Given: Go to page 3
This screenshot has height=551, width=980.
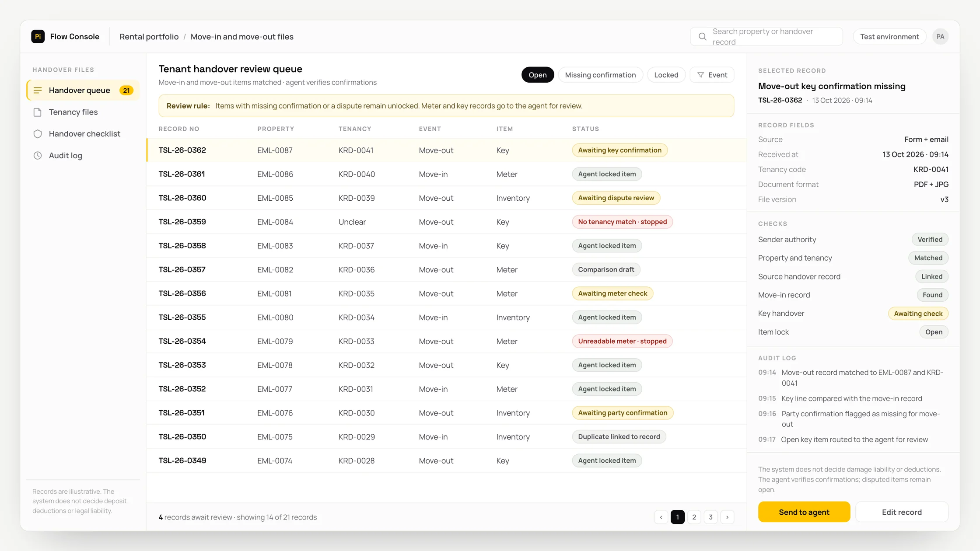Looking at the screenshot, I should pyautogui.click(x=710, y=517).
